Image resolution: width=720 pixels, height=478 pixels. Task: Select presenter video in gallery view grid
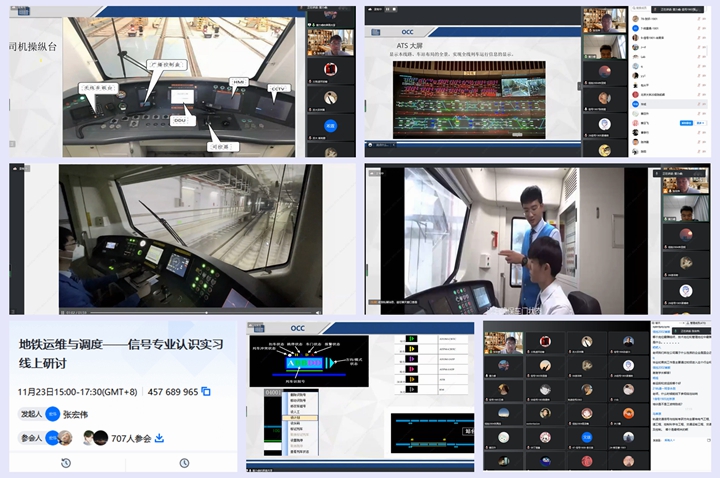(x=505, y=343)
